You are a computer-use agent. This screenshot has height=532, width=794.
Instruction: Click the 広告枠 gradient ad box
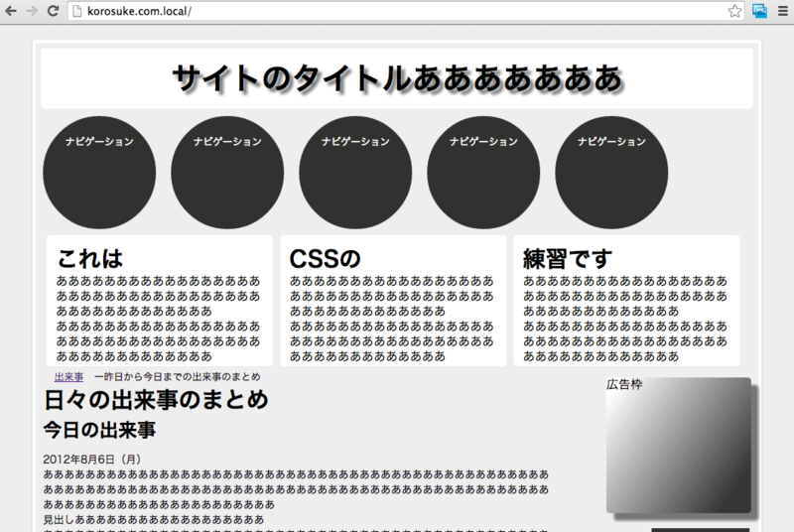tap(679, 445)
